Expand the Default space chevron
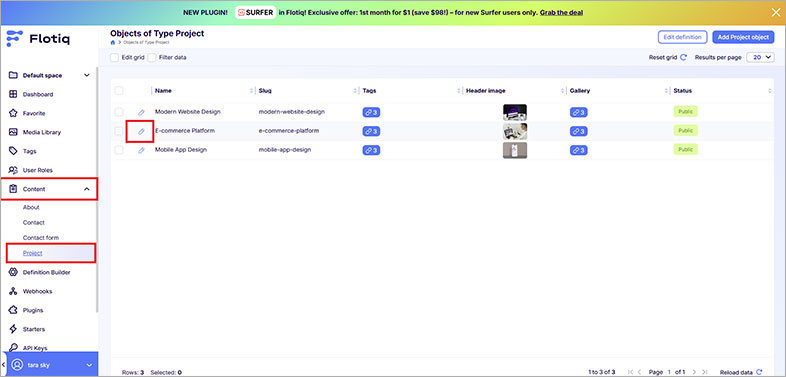This screenshot has height=377, width=786. (86, 75)
